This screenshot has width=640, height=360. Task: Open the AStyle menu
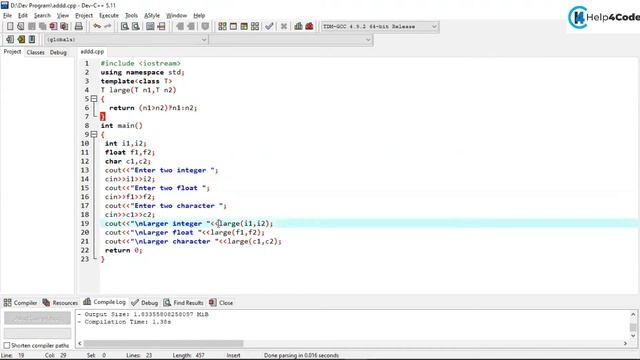coord(152,16)
